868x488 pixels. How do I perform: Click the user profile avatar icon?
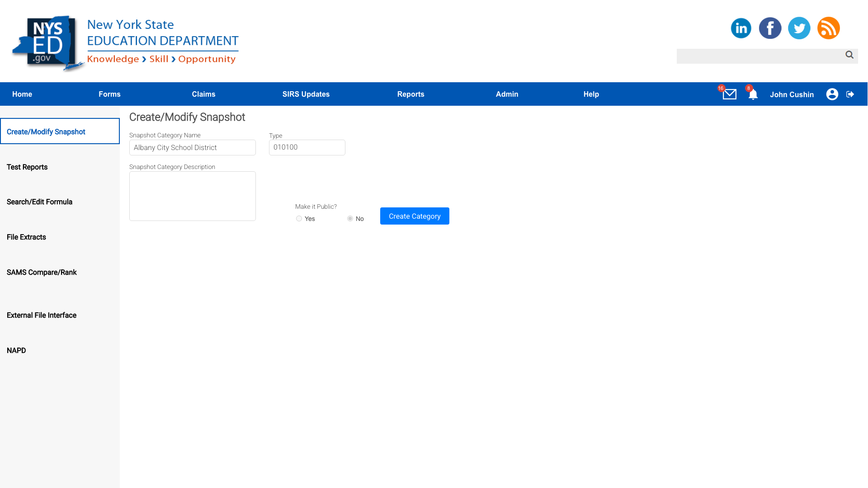tap(832, 94)
